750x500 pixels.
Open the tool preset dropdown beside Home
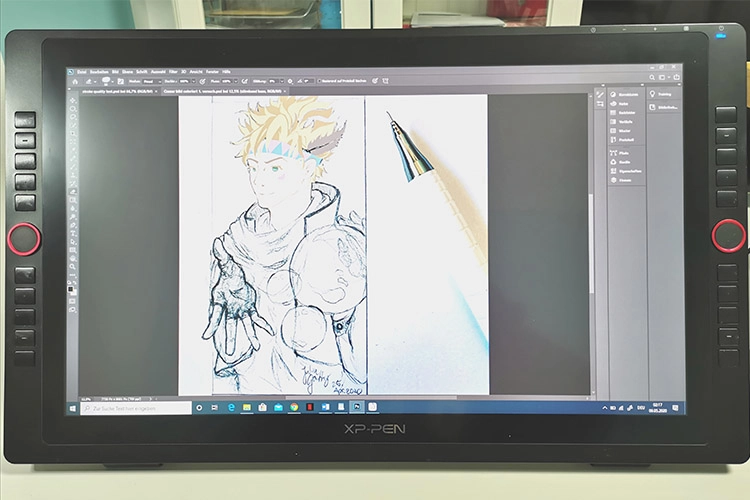(95, 82)
